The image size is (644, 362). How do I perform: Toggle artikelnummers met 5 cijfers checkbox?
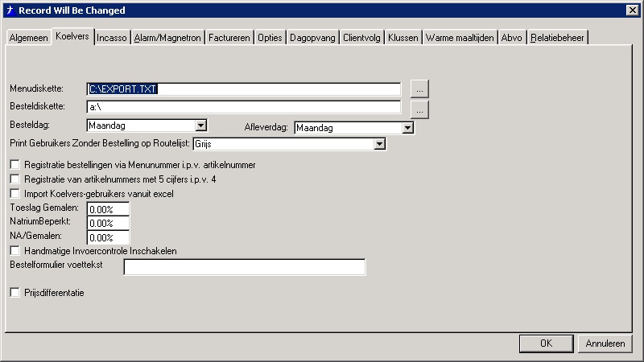point(14,179)
